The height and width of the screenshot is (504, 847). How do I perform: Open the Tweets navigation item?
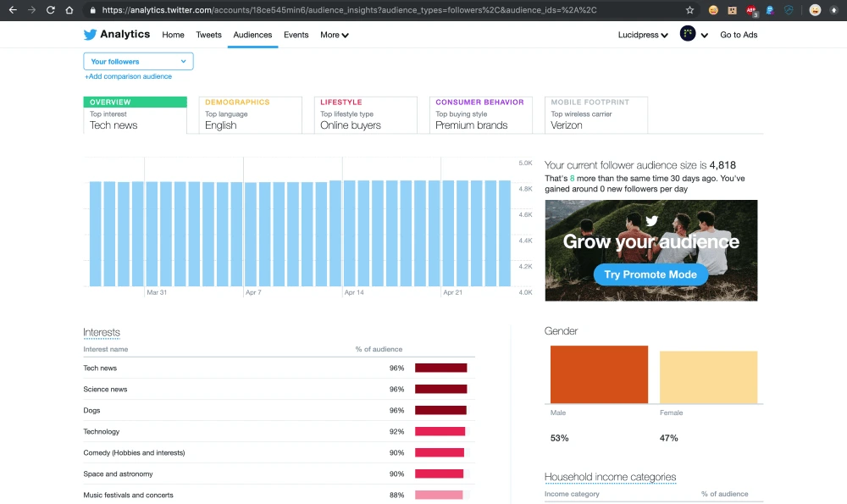click(208, 35)
